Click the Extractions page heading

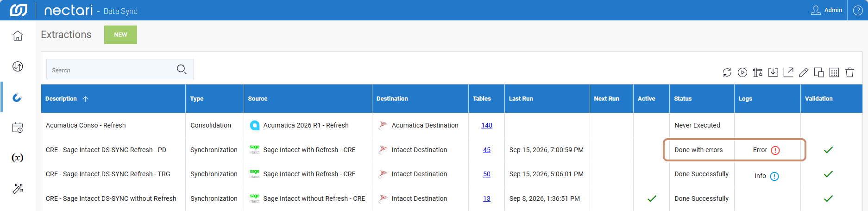66,35
